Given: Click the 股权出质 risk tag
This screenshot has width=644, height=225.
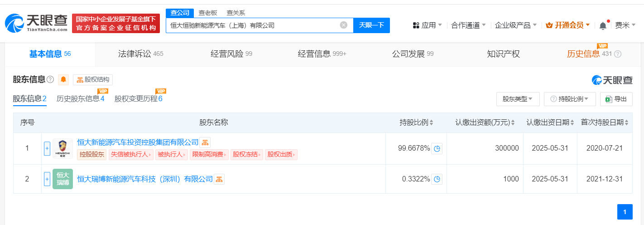Looking at the screenshot, I should [x=281, y=154].
